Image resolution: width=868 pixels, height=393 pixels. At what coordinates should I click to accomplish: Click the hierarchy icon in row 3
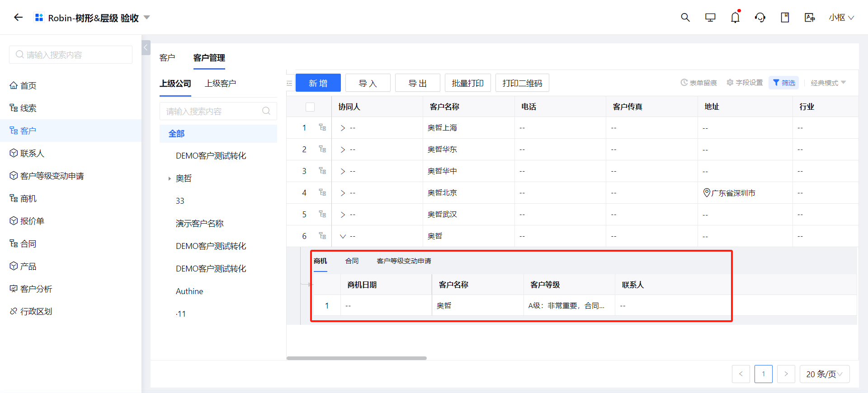322,171
